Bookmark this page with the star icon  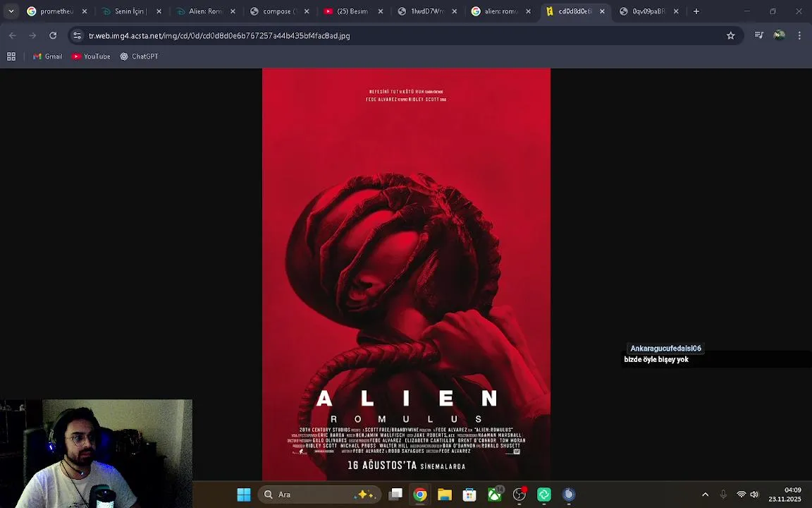pos(731,36)
